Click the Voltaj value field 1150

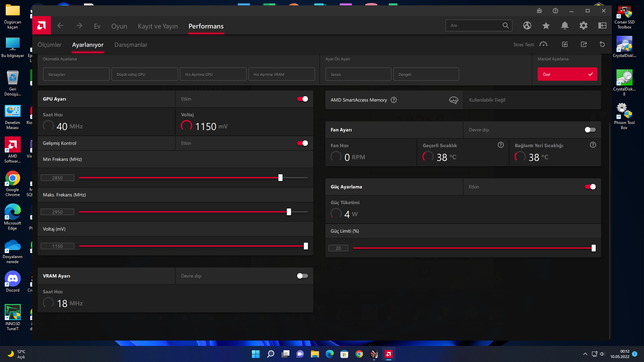[x=57, y=246]
